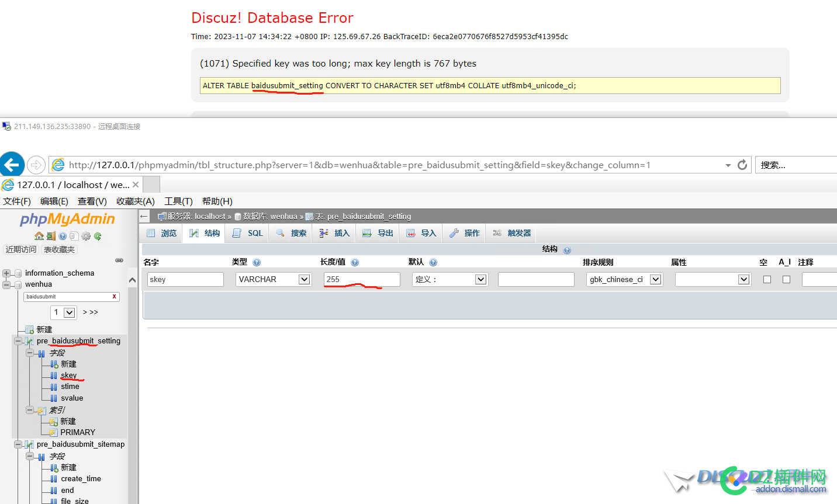Click the collapse arrow left of server breadcrumb

(x=144, y=216)
